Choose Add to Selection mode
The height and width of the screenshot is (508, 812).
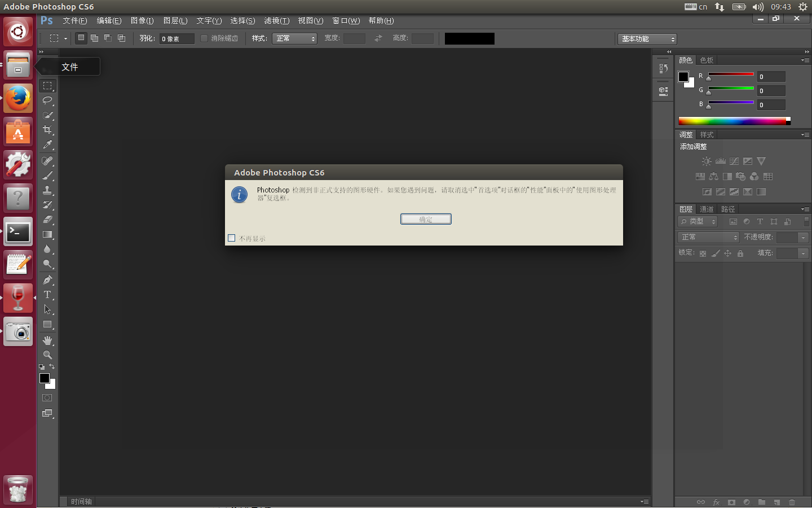pyautogui.click(x=94, y=38)
